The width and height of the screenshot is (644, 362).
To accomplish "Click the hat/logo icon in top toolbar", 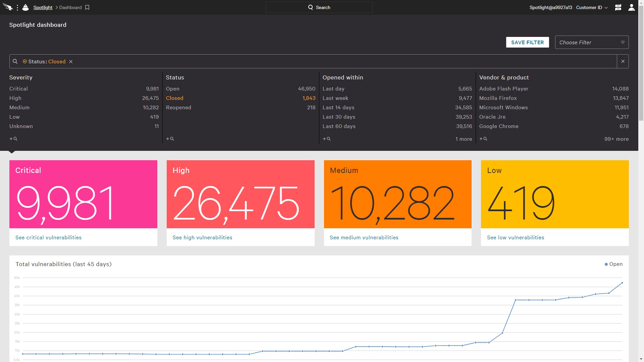I will pos(25,7).
